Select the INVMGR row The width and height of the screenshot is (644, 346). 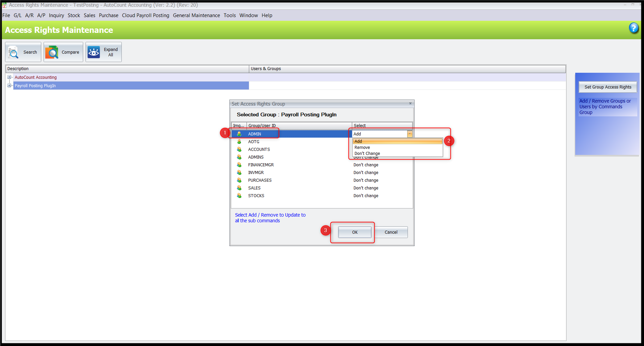322,172
